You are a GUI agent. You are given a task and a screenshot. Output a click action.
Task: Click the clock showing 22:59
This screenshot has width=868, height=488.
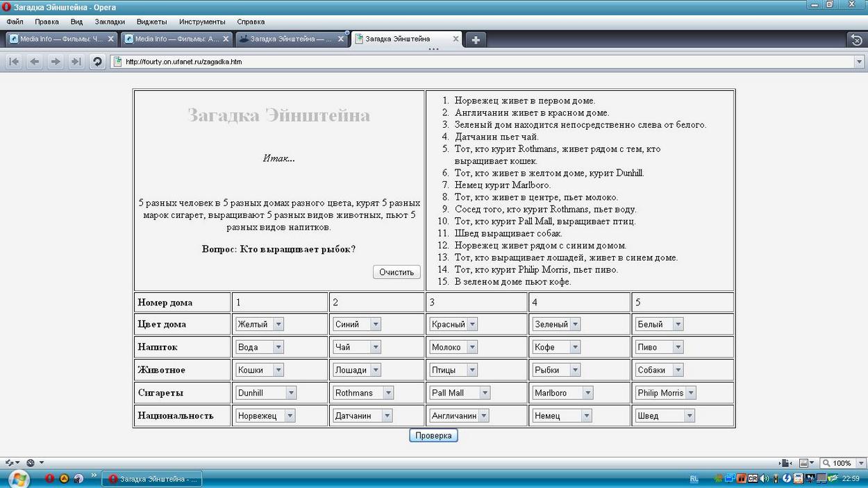[851, 479]
